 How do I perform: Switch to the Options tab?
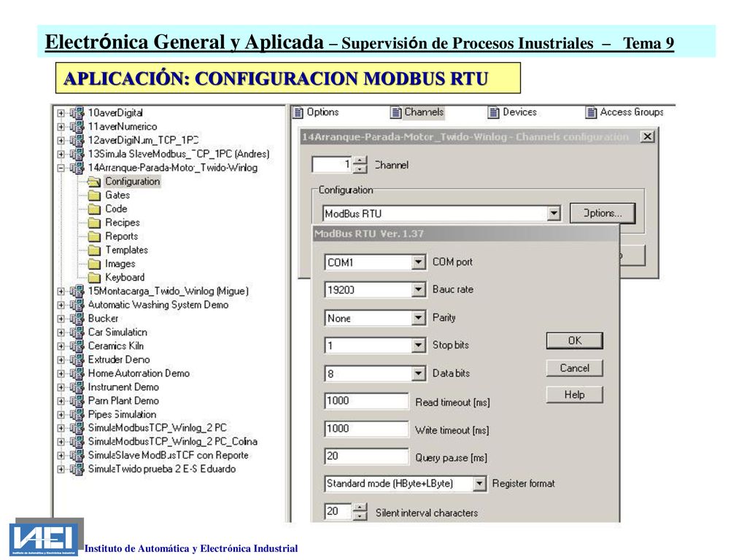point(317,112)
